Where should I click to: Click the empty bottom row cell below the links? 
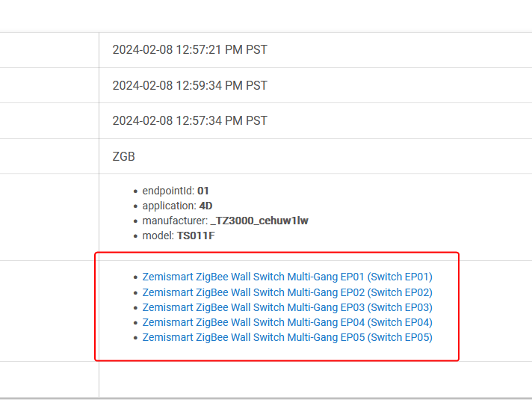click(315, 379)
